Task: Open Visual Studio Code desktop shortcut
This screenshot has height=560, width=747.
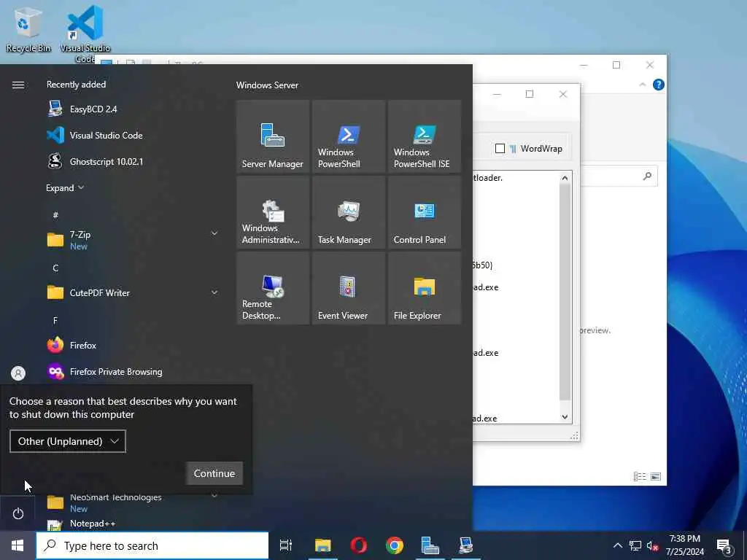Action: pos(85,34)
